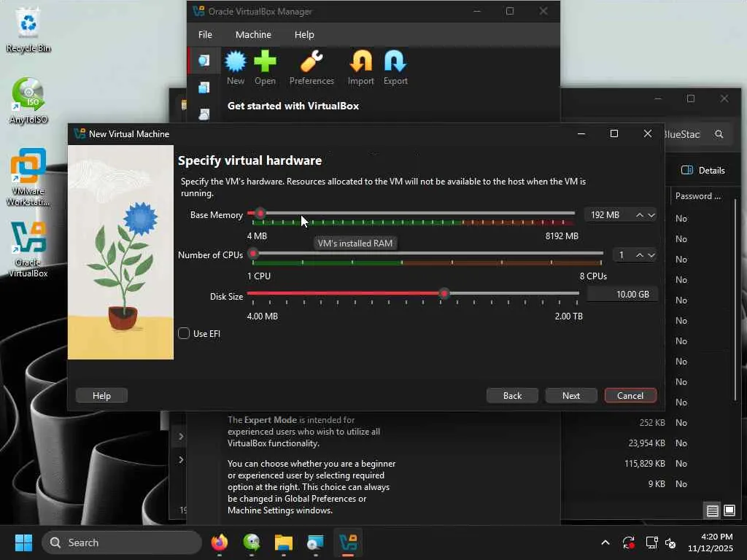This screenshot has width=747, height=560.
Task: Click the 23,954 KB size cell
Action: 646,443
